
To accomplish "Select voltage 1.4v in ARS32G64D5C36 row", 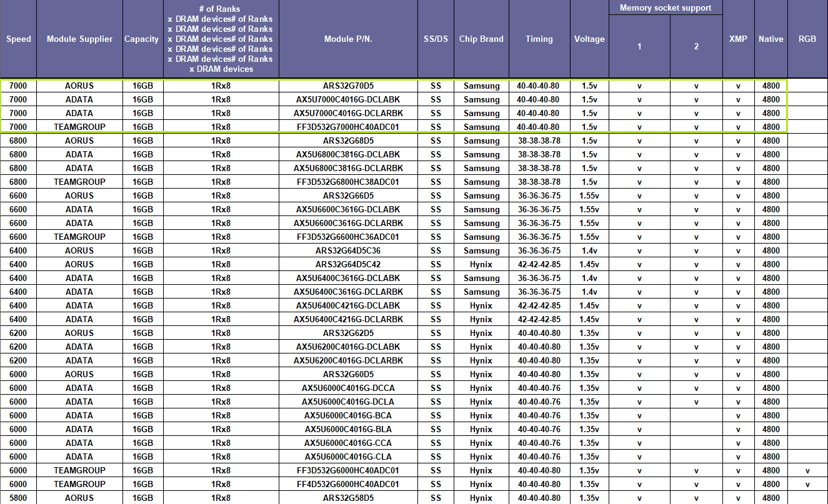I will (589, 250).
